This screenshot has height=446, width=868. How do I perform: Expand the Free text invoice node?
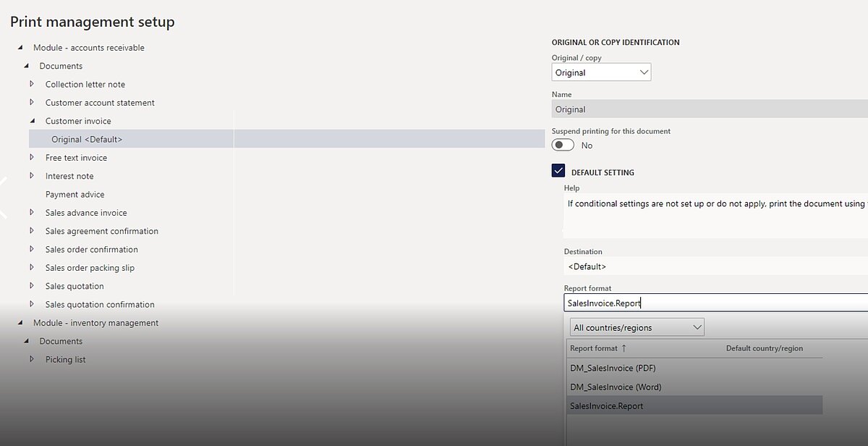coord(32,158)
